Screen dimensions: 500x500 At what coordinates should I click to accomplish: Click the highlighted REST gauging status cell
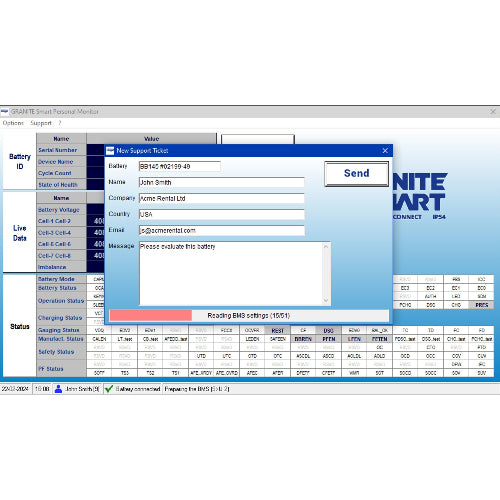278,330
